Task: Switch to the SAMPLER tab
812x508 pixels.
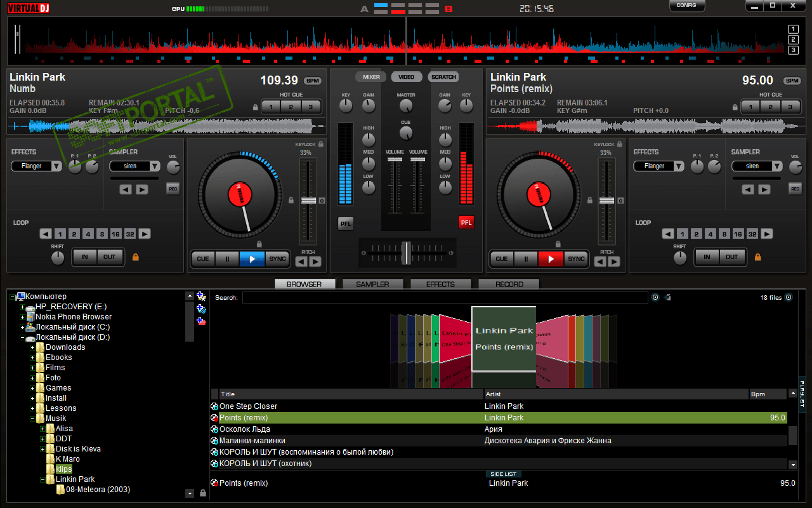Action: 373,284
